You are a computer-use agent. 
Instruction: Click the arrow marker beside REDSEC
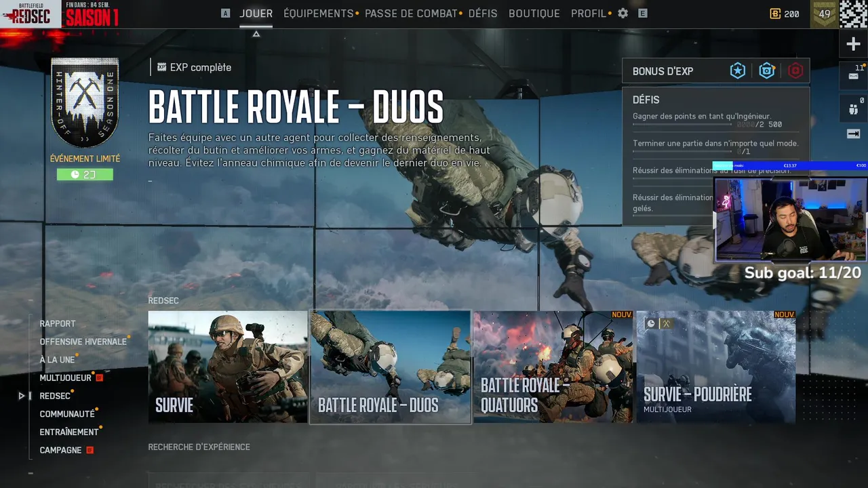tap(22, 396)
